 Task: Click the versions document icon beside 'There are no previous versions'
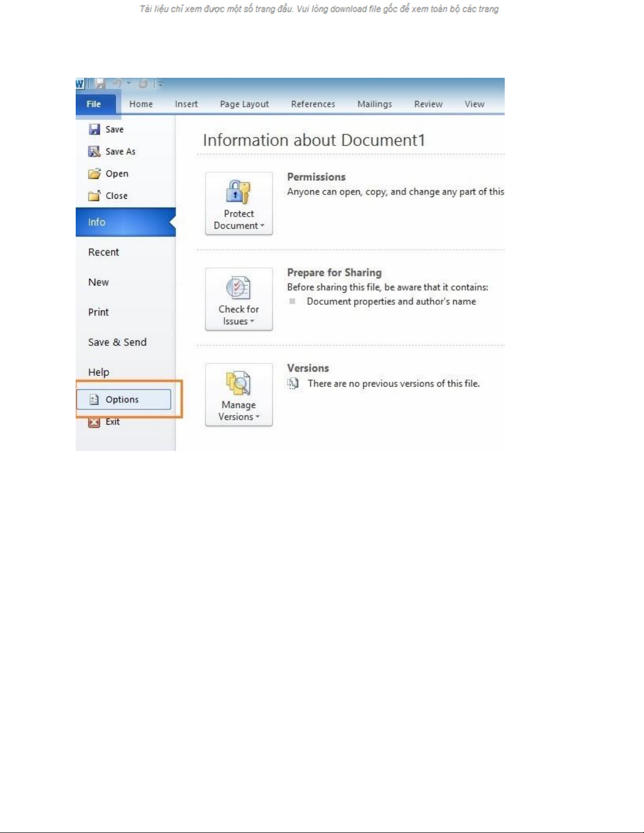click(293, 384)
